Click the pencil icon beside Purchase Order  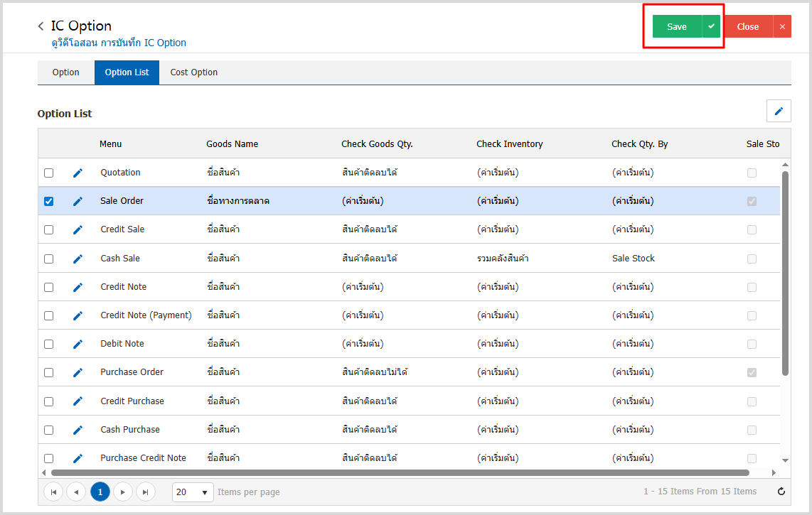tap(78, 372)
